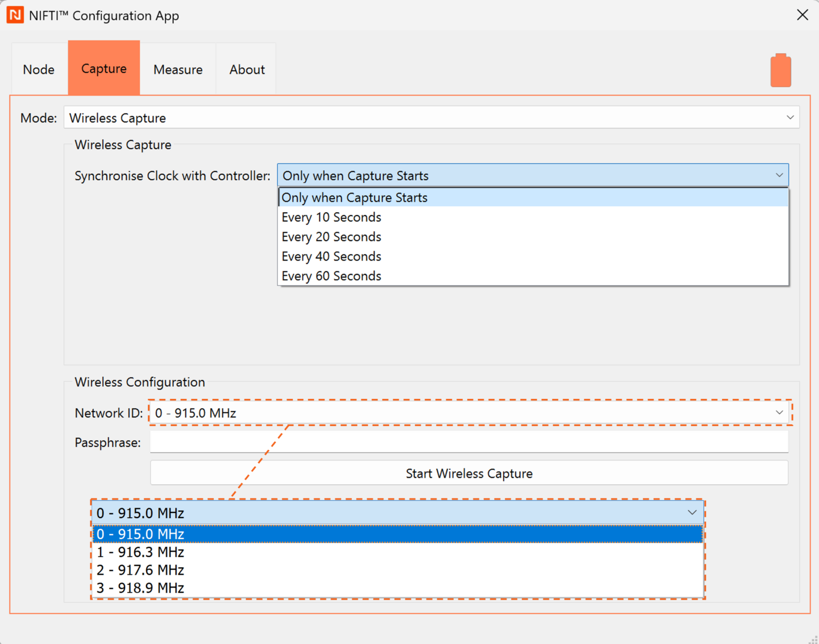Click the NIFTI app logo icon
Screen dimensions: 819x644
(x=15, y=15)
